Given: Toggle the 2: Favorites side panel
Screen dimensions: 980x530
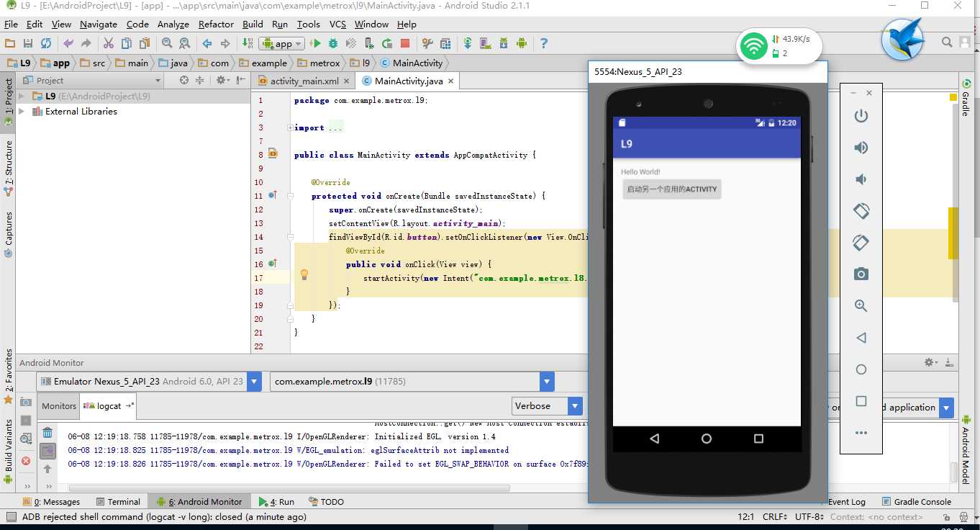Looking at the screenshot, I should pyautogui.click(x=9, y=376).
